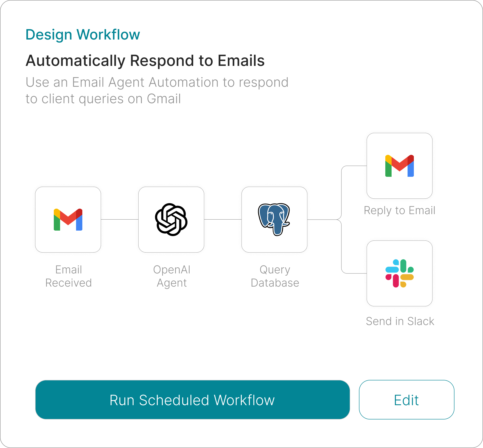Open the PostgreSQL elephant node
483x448 pixels.
point(274,220)
